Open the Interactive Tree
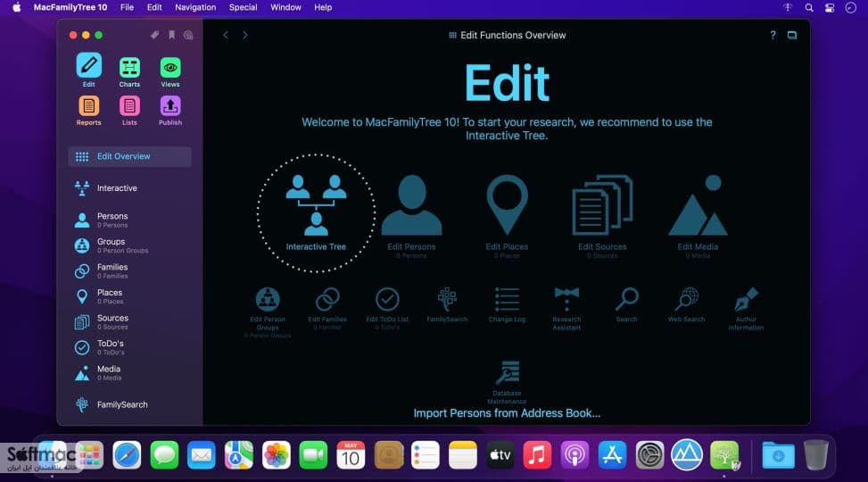This screenshot has height=482, width=868. [x=316, y=213]
